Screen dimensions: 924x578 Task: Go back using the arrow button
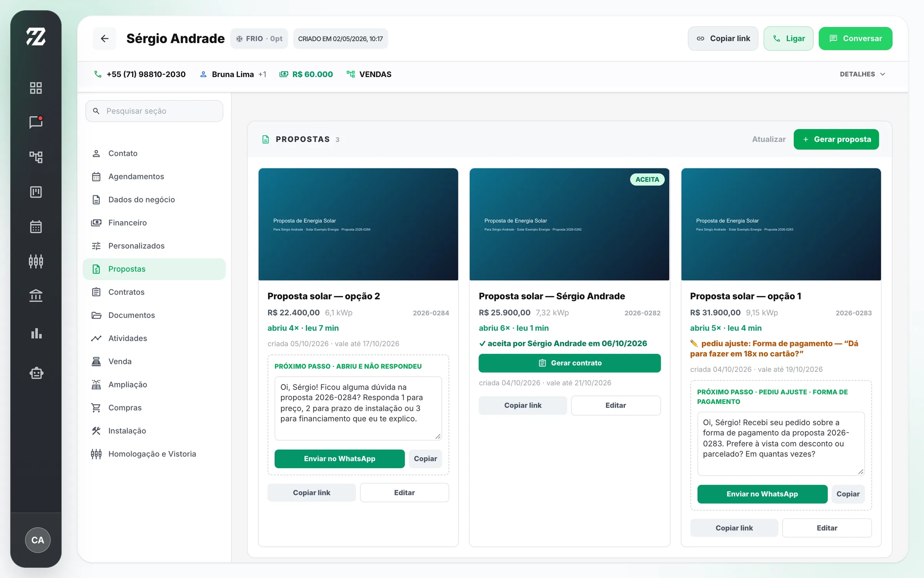[x=104, y=39]
